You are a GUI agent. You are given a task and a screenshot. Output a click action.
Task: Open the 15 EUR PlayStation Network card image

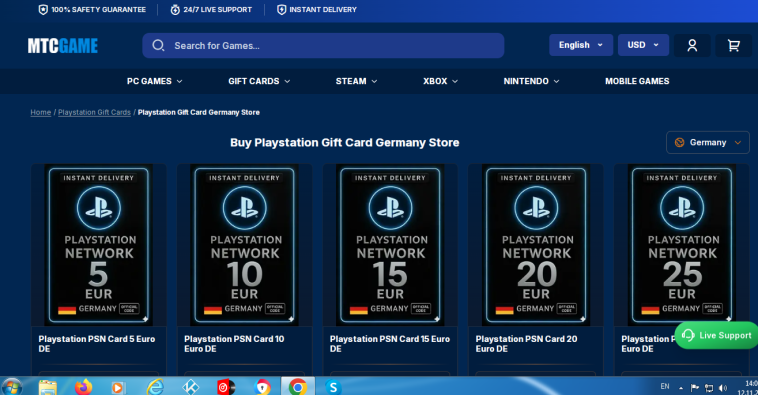pyautogui.click(x=390, y=245)
